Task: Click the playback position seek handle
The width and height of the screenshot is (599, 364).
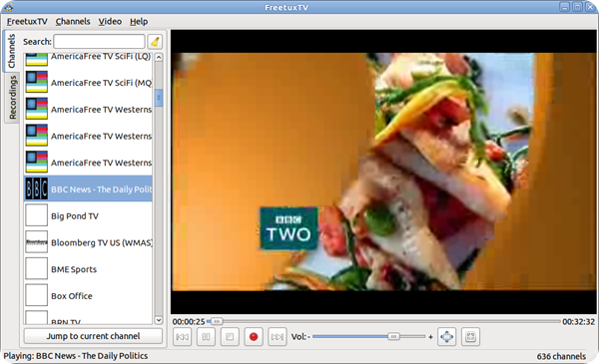Action: click(x=217, y=322)
